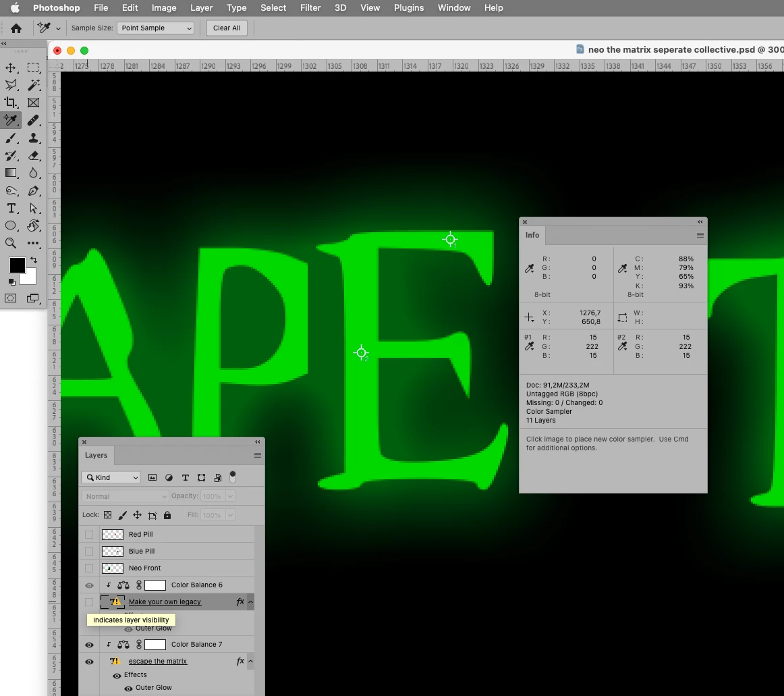Select Color Balance 6 layer mask thumbnail

[155, 585]
